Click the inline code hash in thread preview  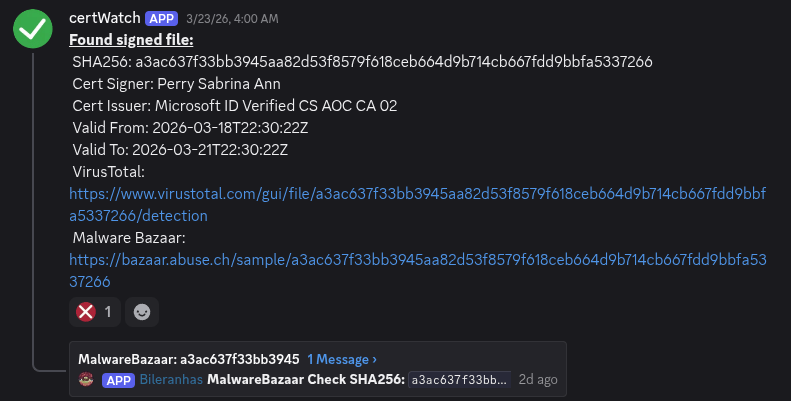pos(460,380)
